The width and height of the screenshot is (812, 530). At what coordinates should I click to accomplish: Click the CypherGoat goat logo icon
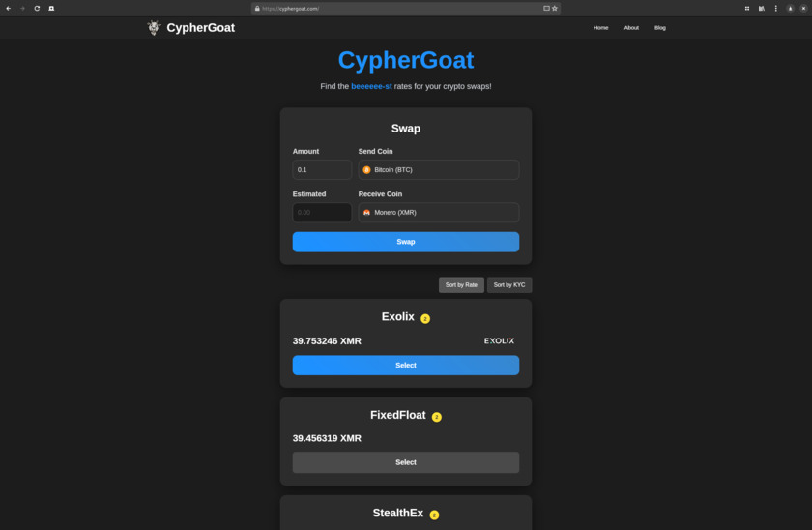(x=154, y=27)
